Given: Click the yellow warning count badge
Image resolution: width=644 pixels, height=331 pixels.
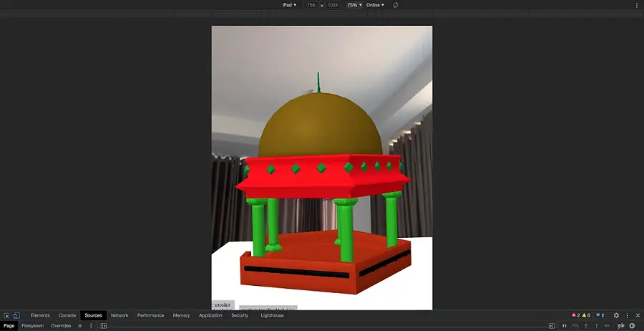Looking at the screenshot, I should pos(586,315).
